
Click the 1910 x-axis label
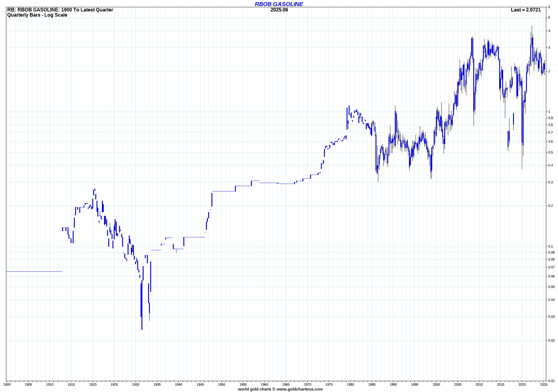[50, 384]
